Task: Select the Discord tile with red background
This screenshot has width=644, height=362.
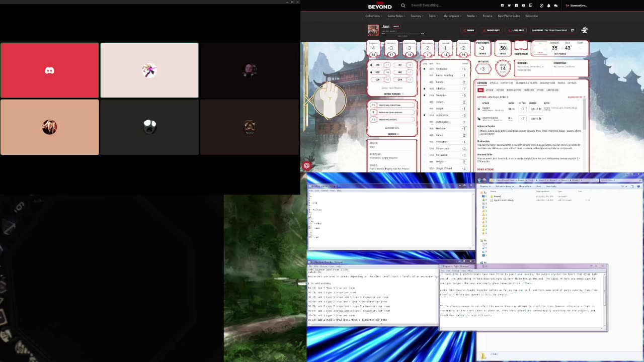Action: (49, 70)
